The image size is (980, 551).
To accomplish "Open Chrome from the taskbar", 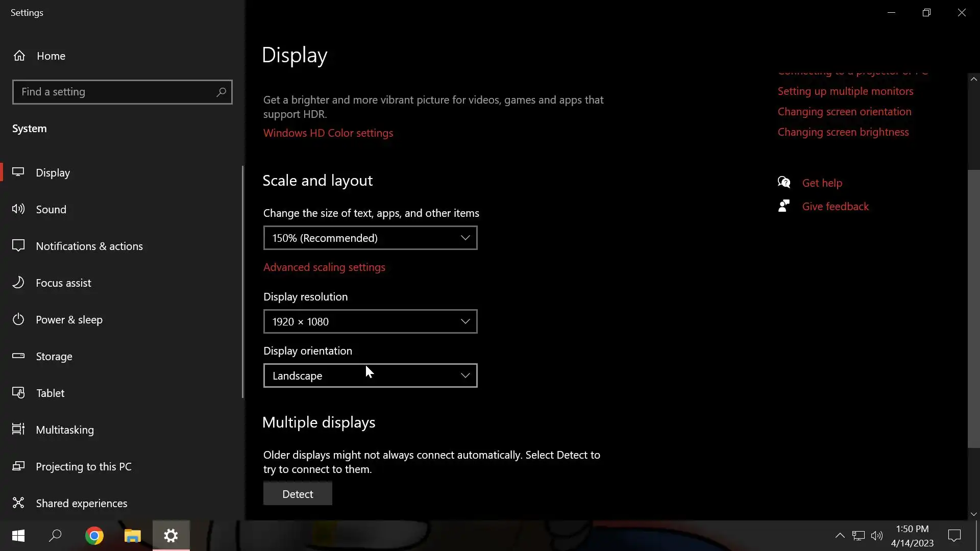I will click(94, 536).
